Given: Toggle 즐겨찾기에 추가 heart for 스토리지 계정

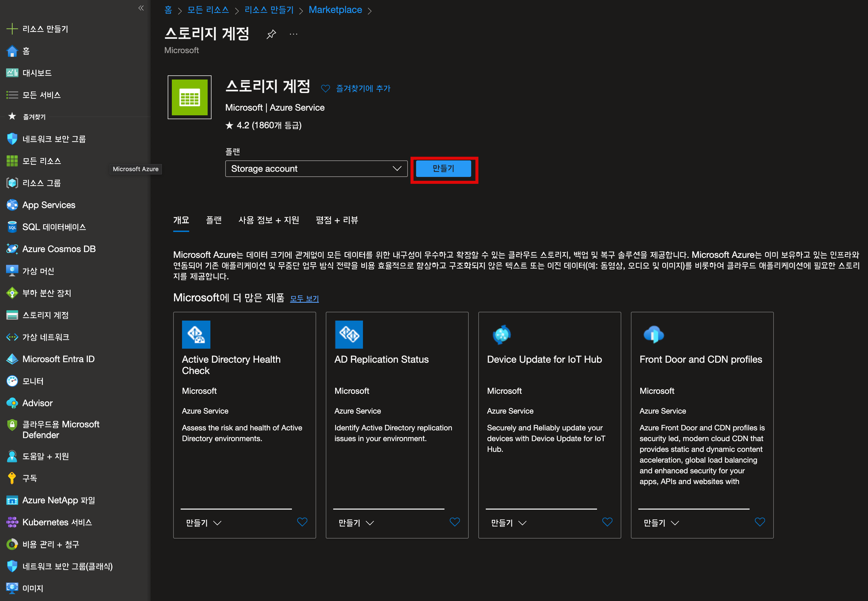Looking at the screenshot, I should click(325, 89).
